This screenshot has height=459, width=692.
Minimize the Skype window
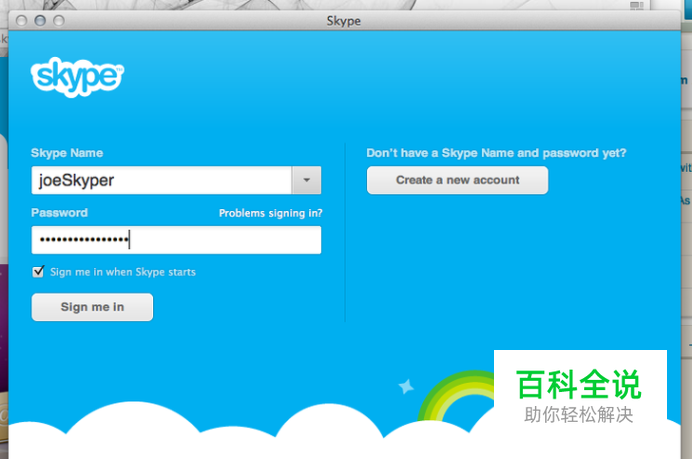pos(40,20)
